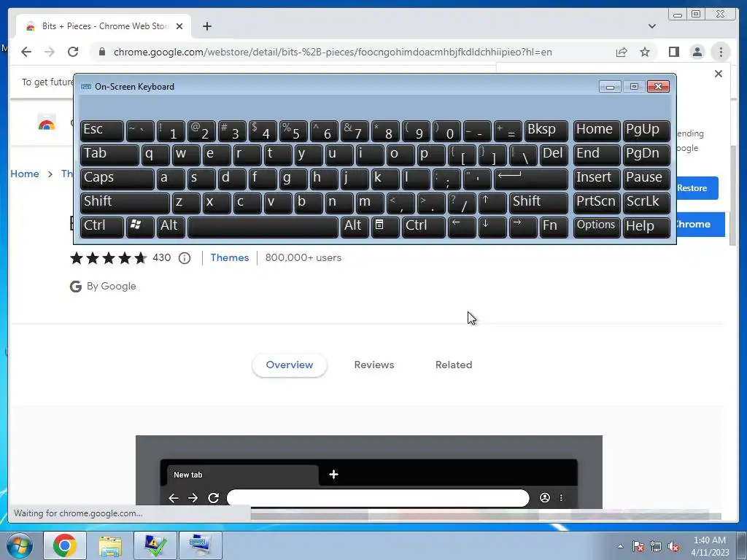Toggle the right Ctrl key
Screen dimensions: 747x560
point(424,227)
